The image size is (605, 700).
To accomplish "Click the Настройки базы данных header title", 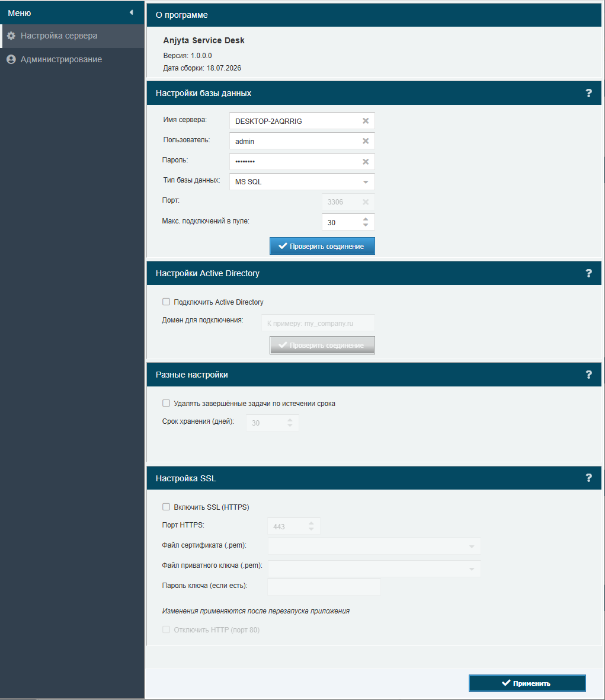I will click(x=203, y=93).
